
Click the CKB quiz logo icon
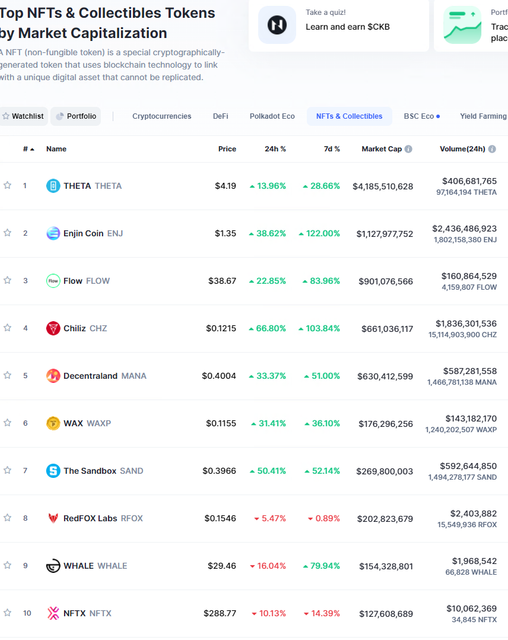click(x=277, y=25)
